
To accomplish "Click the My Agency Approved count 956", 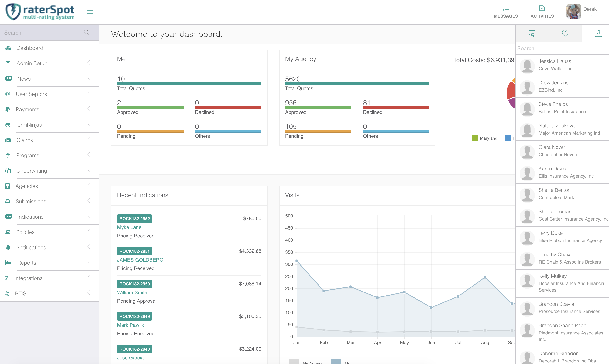I will click(291, 103).
